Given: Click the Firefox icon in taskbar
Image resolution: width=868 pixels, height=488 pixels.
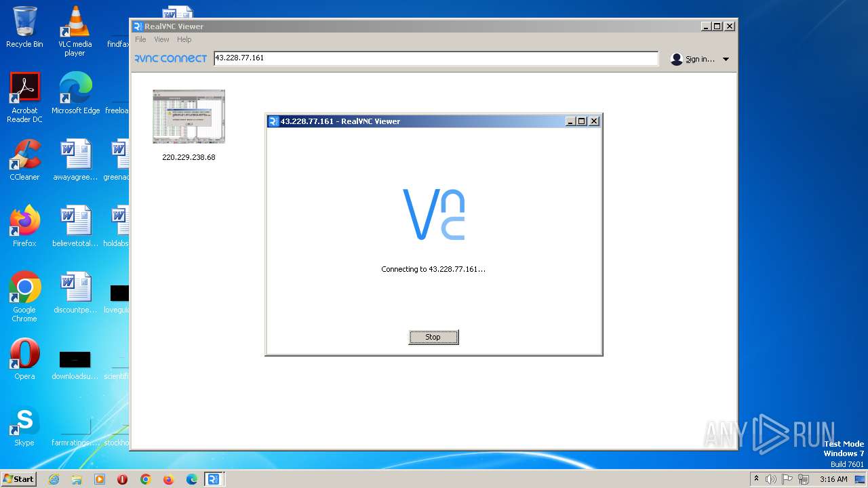Looking at the screenshot, I should click(x=169, y=479).
